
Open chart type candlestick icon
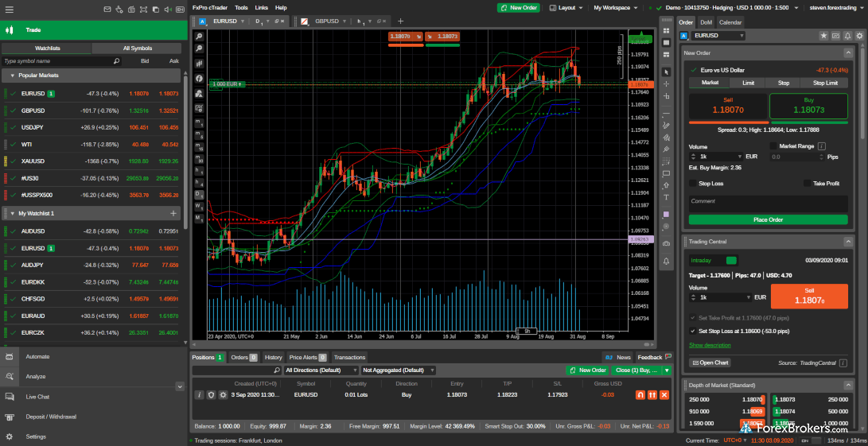point(199,64)
